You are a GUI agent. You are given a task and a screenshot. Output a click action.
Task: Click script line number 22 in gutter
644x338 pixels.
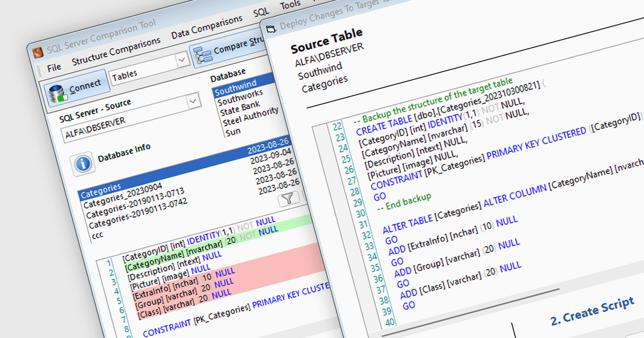(338, 127)
